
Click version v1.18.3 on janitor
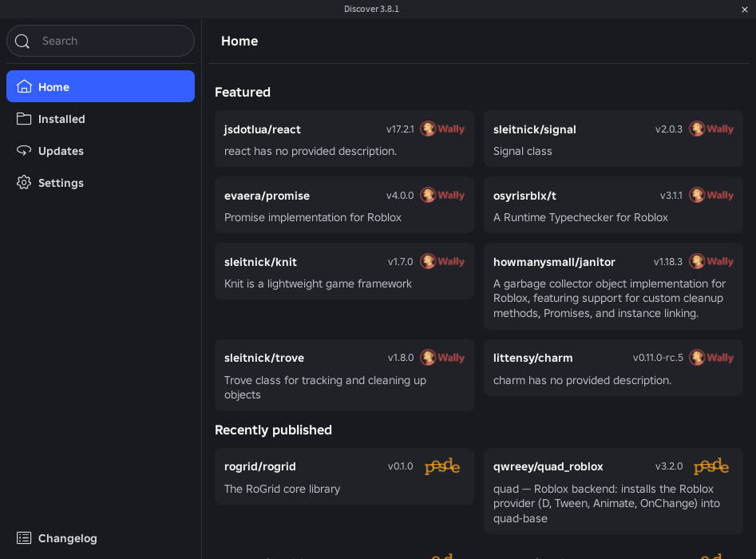coord(668,262)
